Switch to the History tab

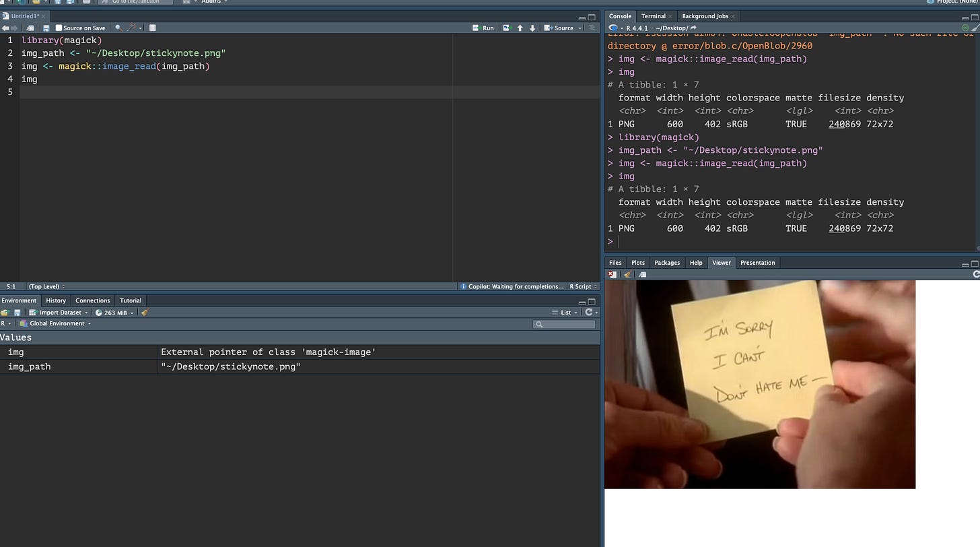point(56,300)
